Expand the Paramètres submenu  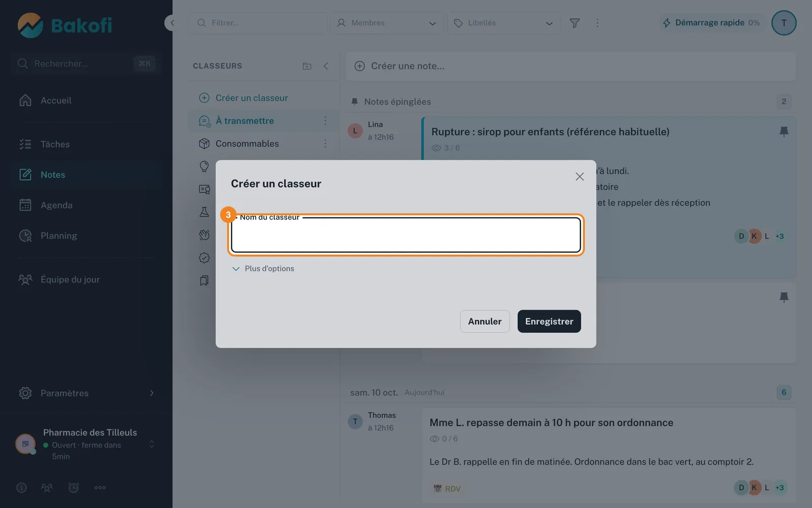click(86, 393)
